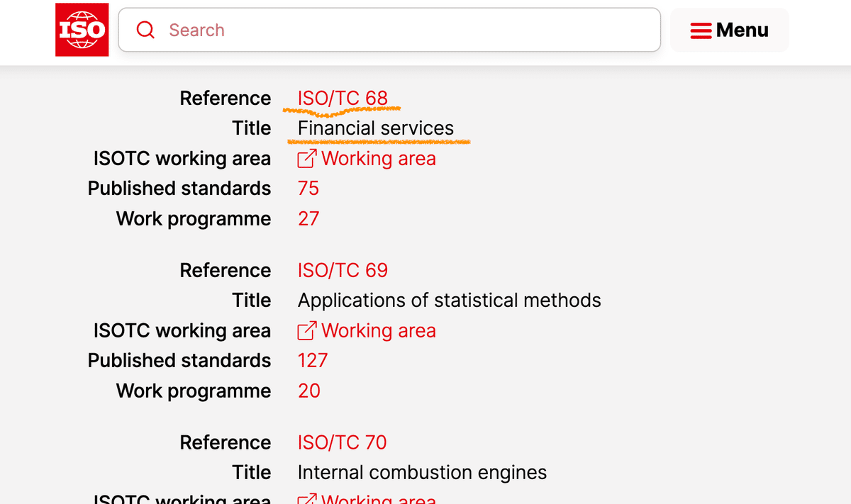
Task: Click external link icon for ISO/TC 68
Action: (306, 159)
